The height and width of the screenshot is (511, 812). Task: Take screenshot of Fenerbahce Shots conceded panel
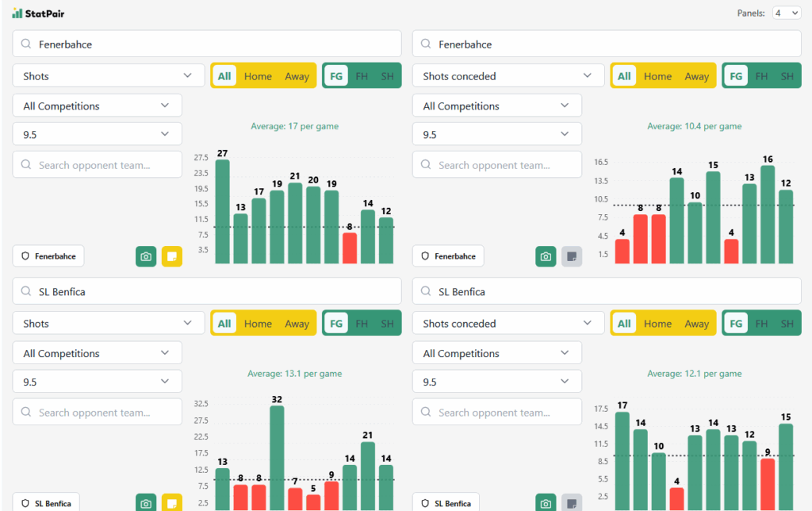(546, 256)
